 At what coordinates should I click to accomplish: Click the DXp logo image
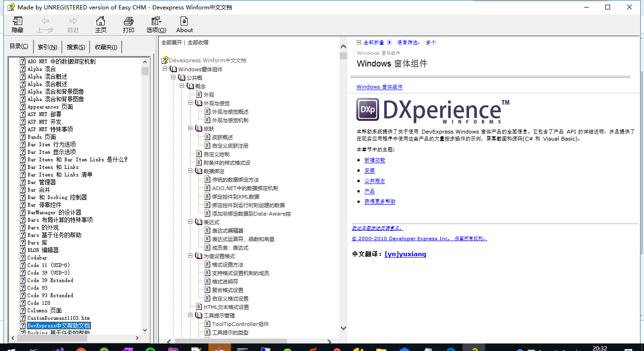(368, 110)
